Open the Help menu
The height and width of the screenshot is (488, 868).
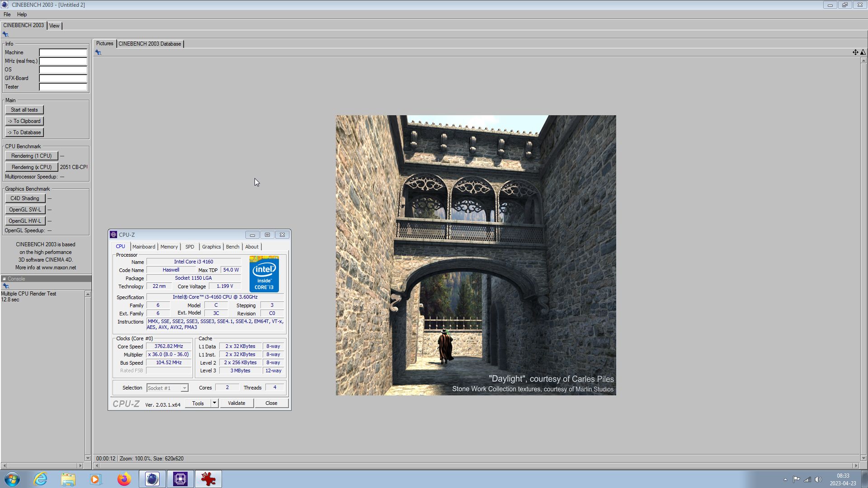point(22,14)
